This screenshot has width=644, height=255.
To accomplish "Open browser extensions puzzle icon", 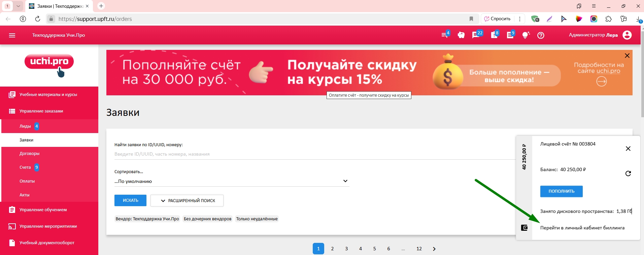I will coord(608,19).
